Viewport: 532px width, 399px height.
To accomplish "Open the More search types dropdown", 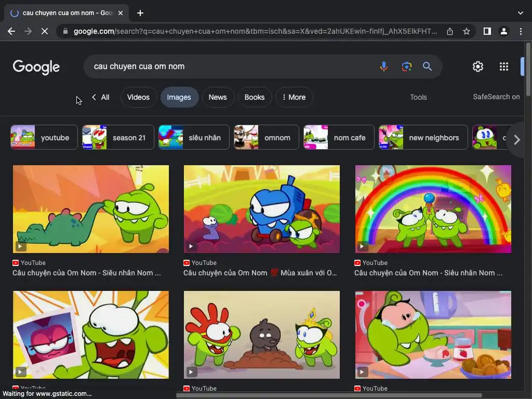I will point(294,97).
